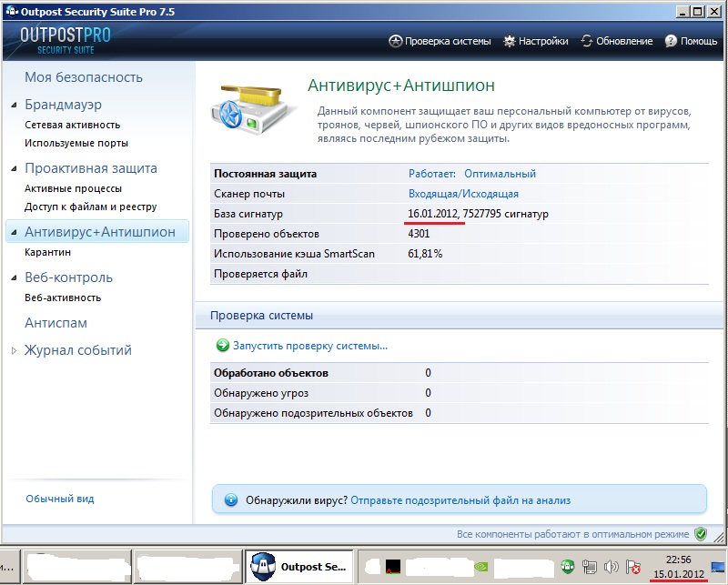This screenshot has height=585, width=728.
Task: Open Активные процессы view
Action: (74, 188)
